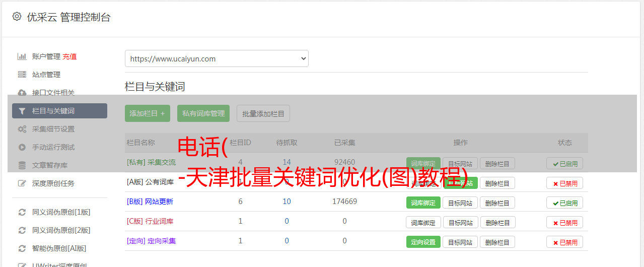Click the edit icon for 深度原创任务
Viewport: 644px width, 267px height.
point(22,183)
